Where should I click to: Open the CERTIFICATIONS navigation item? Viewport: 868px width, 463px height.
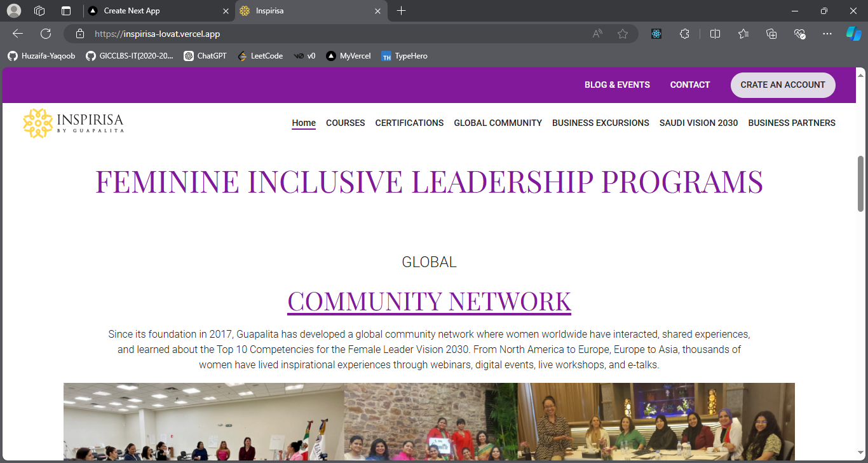[409, 123]
